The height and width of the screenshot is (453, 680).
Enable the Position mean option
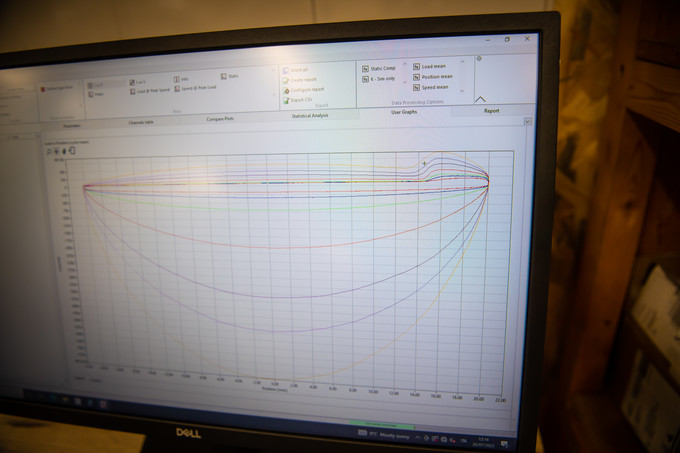point(416,76)
